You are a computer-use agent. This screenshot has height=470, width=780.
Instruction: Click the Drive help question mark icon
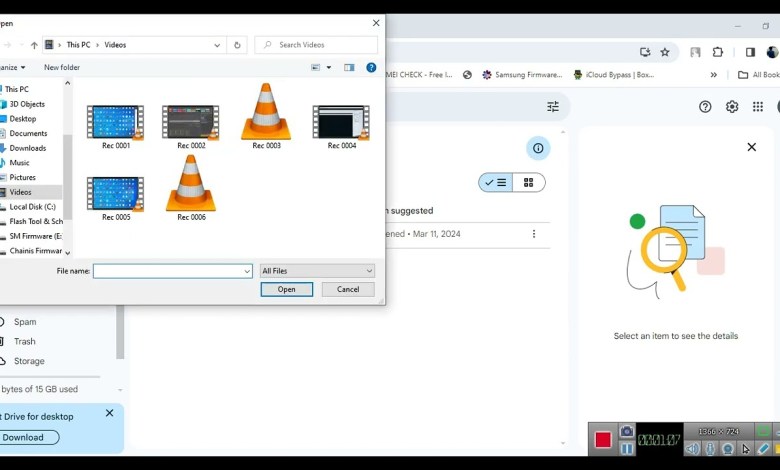click(x=705, y=107)
